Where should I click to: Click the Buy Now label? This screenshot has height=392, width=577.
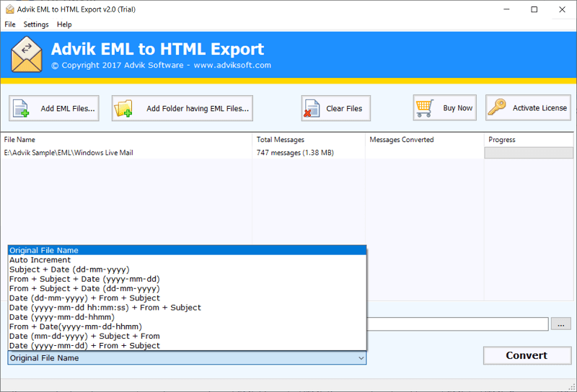(x=458, y=108)
